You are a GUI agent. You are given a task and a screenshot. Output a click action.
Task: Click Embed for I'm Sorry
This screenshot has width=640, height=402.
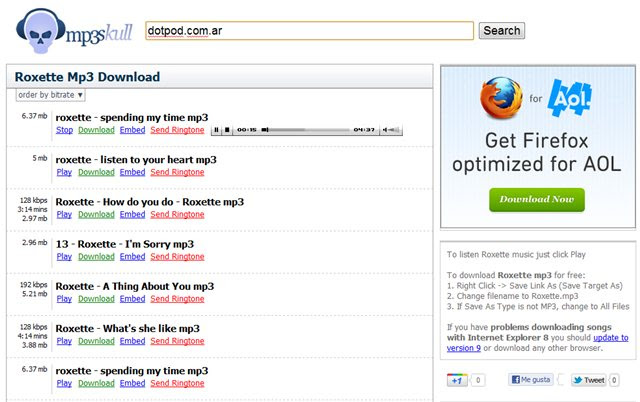[x=132, y=257]
